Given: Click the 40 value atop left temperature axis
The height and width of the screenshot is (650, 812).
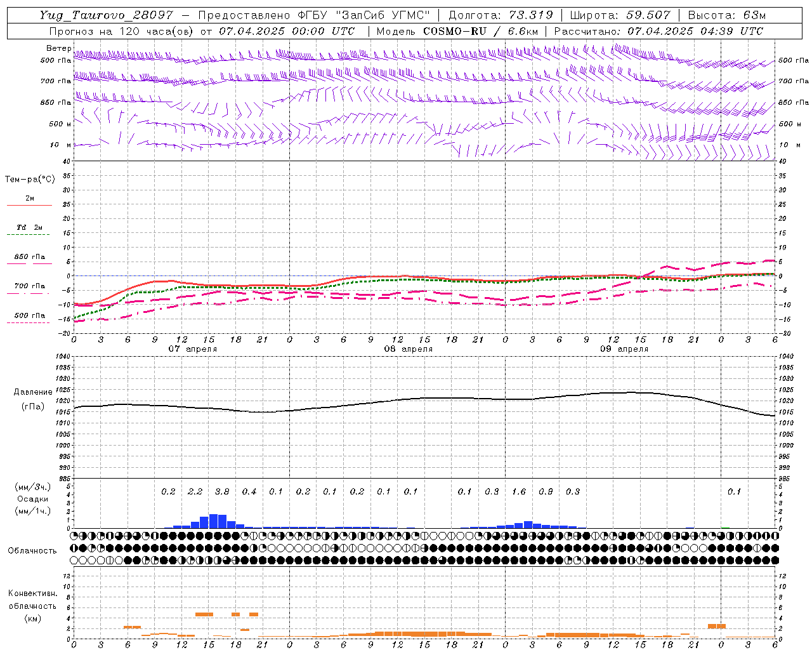Looking at the screenshot, I should coord(66,162).
